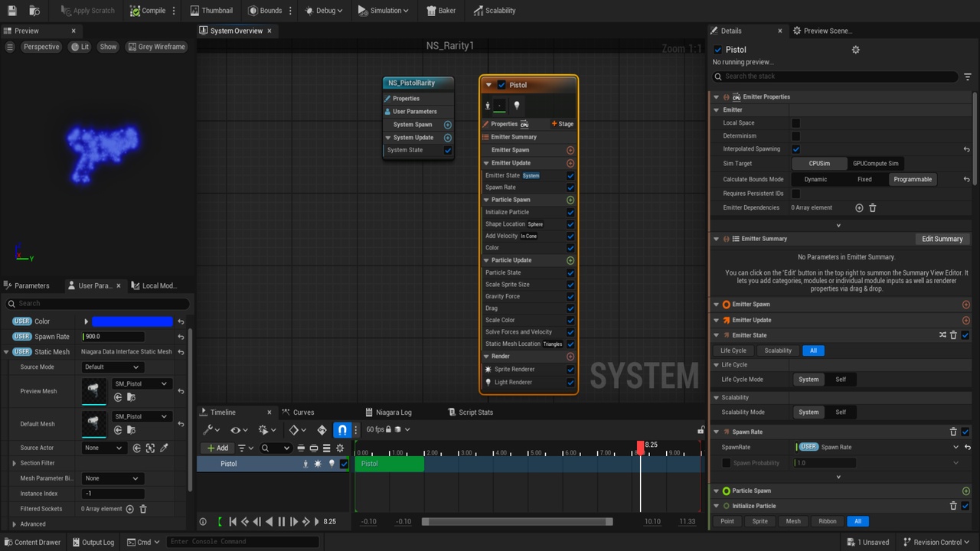Open the Simulation dropdown

(x=383, y=11)
